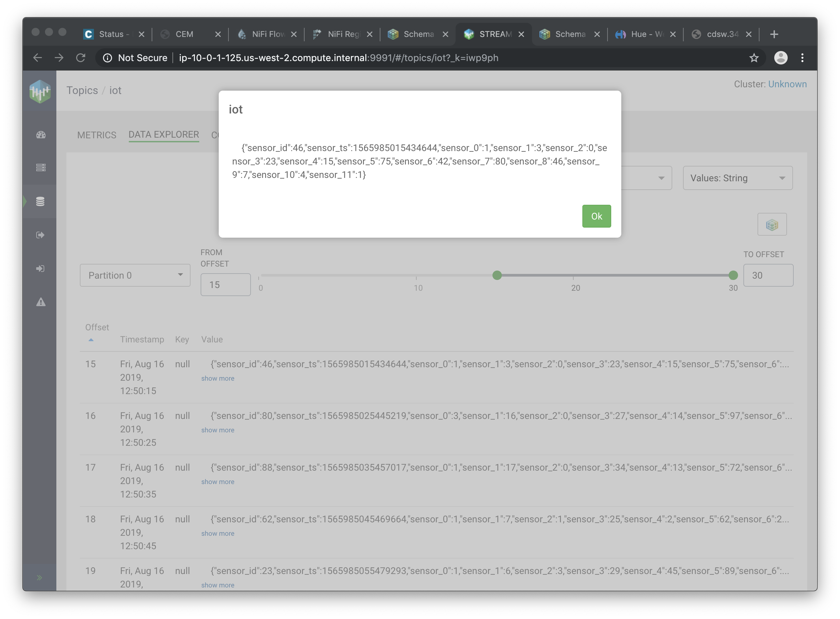Switch to the METRICS tab
This screenshot has height=619, width=840.
pos(97,135)
